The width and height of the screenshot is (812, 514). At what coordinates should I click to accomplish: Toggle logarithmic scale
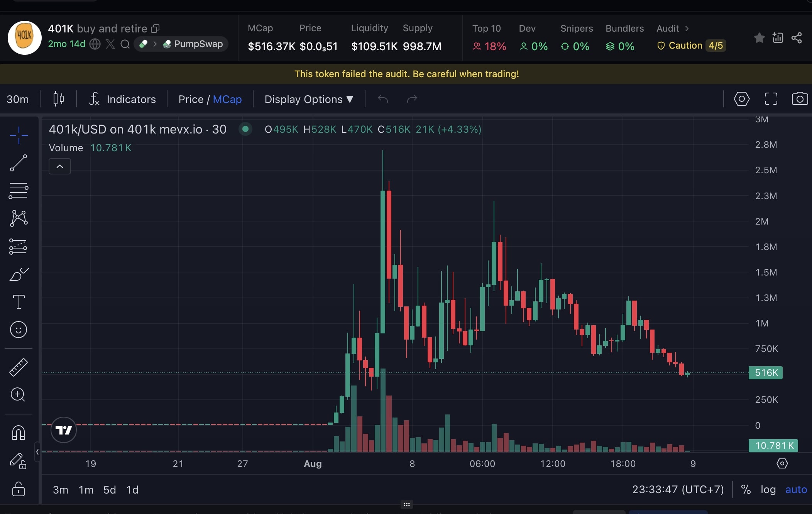coord(768,490)
